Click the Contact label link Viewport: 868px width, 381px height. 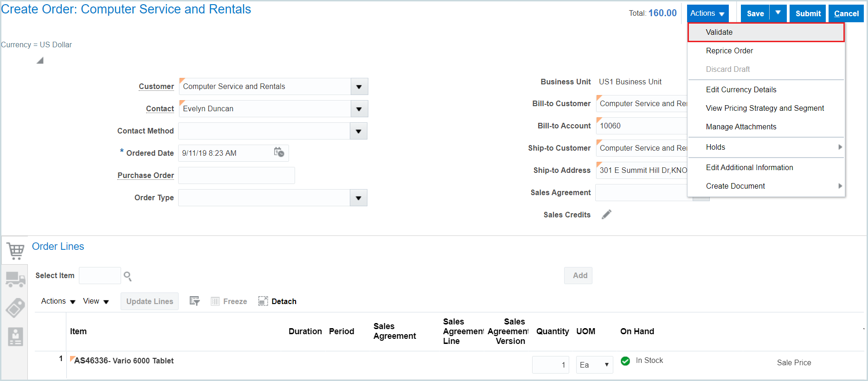click(x=160, y=109)
